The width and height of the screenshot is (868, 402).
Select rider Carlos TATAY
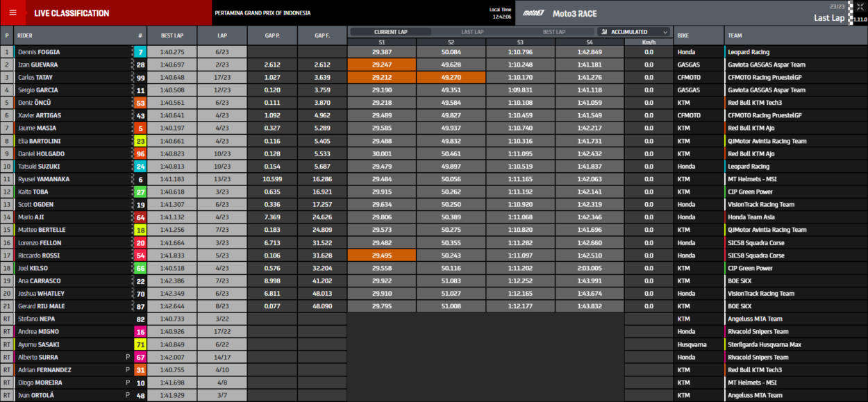click(x=35, y=77)
